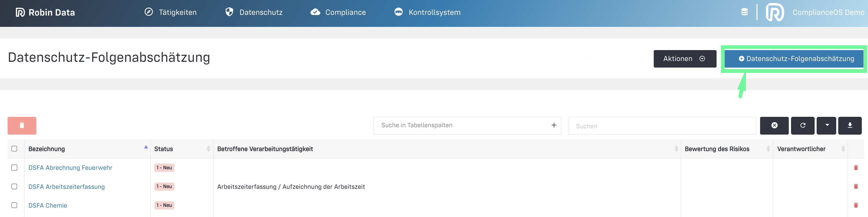Click trash icon in DSFA Chemie row

coord(855,205)
